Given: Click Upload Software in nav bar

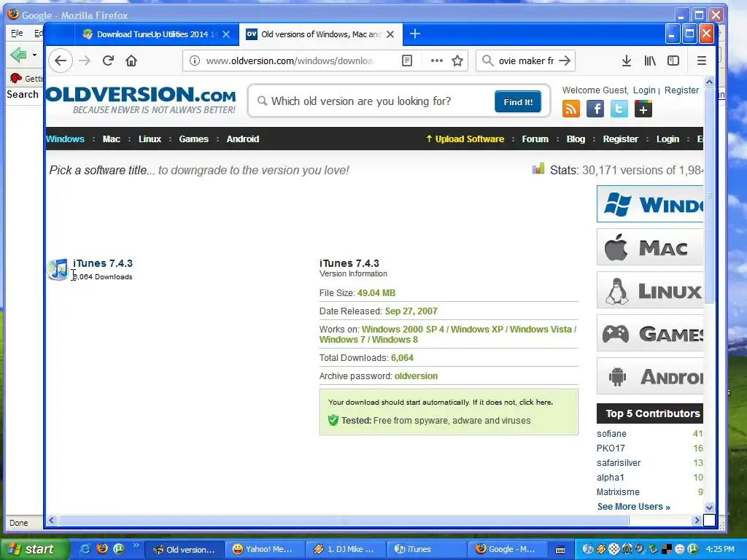Looking at the screenshot, I should tap(465, 139).
